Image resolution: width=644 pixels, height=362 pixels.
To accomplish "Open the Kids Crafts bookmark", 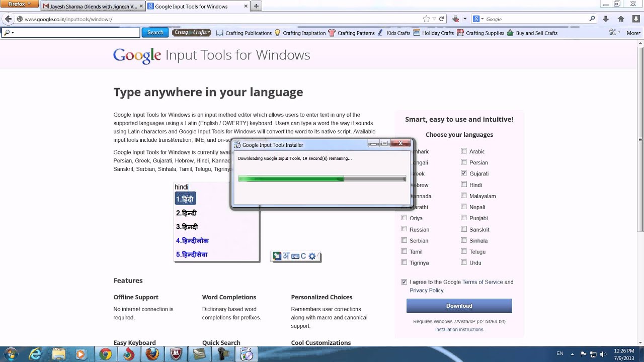I will point(393,33).
